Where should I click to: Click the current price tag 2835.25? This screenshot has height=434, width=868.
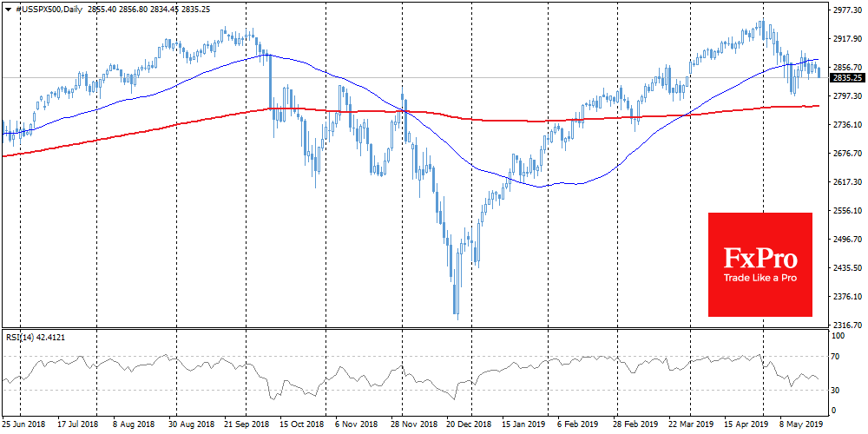tap(846, 78)
